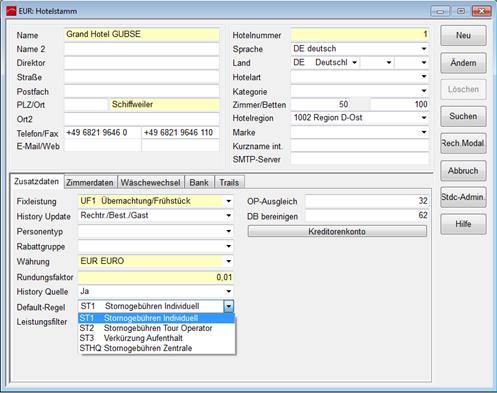
Task: Click the E-Mail input field
Action: pyautogui.click(x=102, y=146)
